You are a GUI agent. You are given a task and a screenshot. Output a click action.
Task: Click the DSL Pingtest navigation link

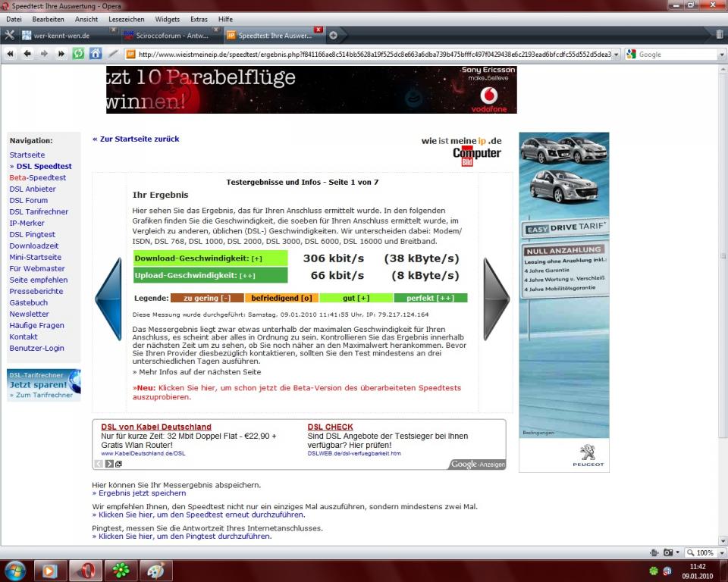(33, 235)
